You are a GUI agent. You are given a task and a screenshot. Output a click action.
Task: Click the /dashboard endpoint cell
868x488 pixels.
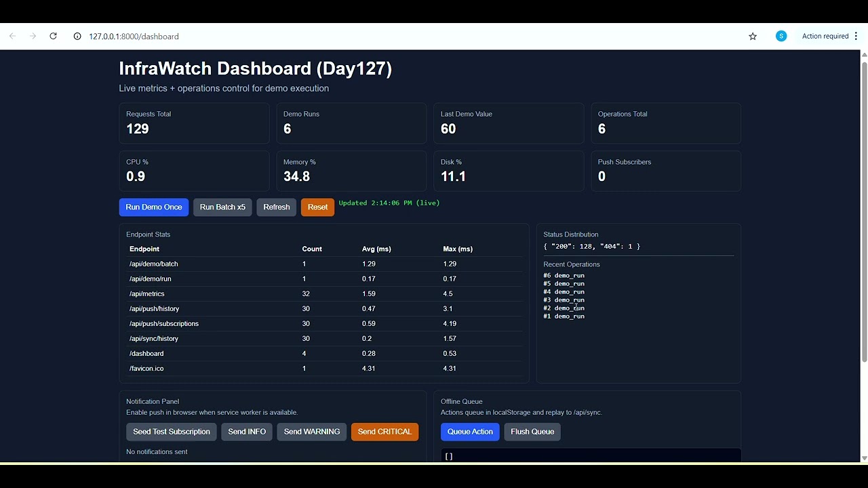146,353
